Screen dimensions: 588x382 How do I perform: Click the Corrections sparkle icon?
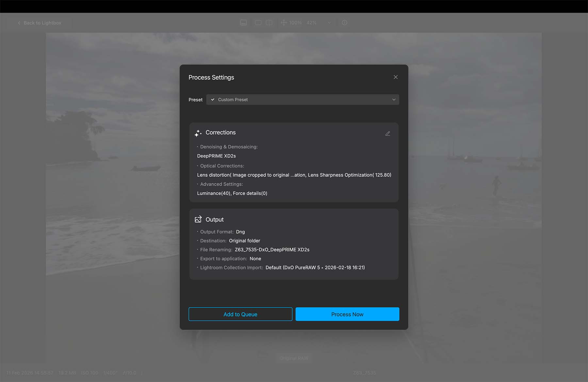coord(198,133)
